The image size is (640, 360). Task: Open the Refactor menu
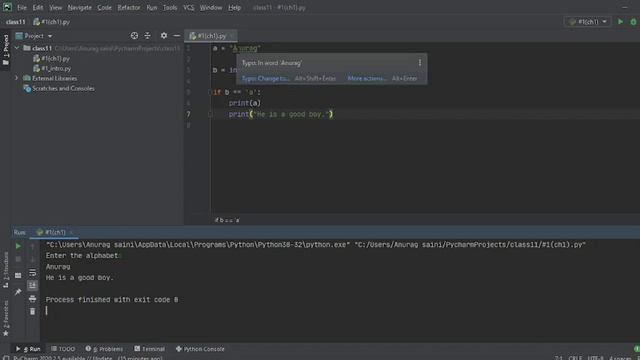click(x=129, y=7)
